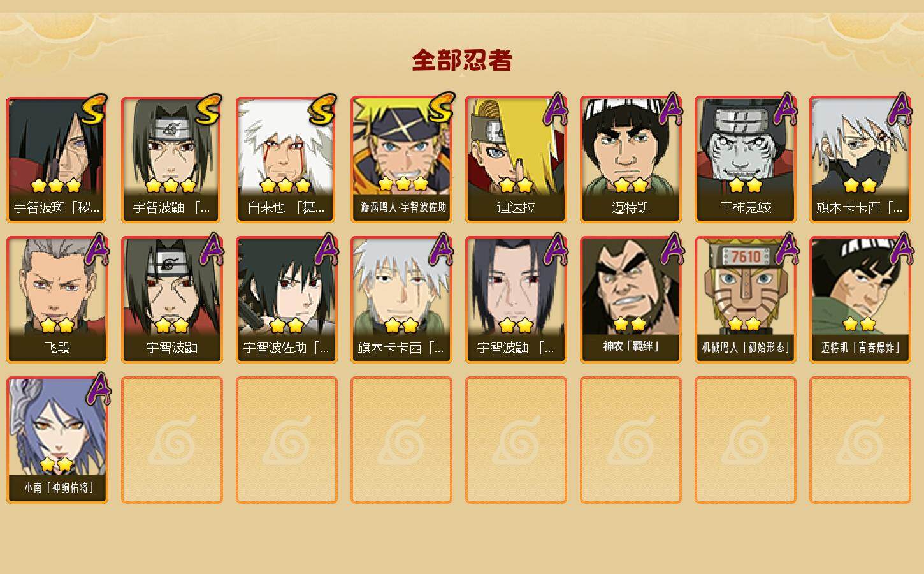Viewport: 924px width, 574px height.
Task: Pick the 迈特凯「青春爆炸」 card
Action: click(x=860, y=300)
